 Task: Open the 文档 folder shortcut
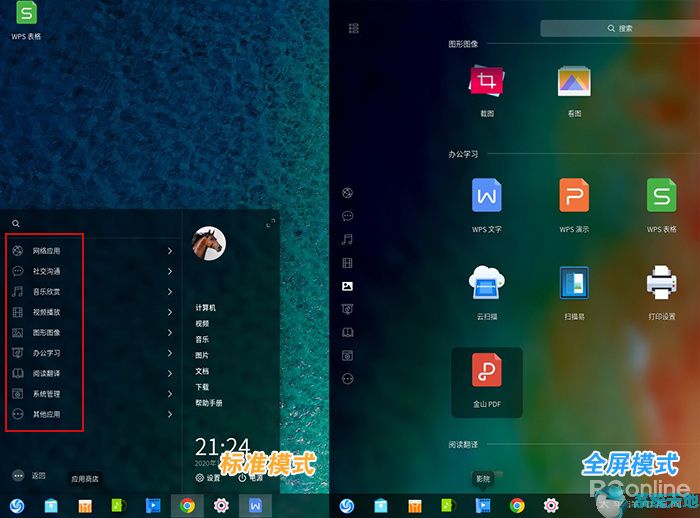coord(202,371)
